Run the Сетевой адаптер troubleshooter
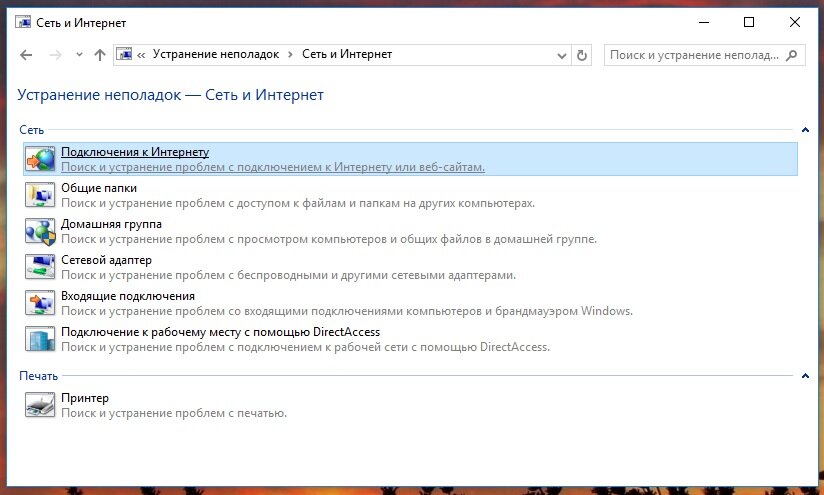The width and height of the screenshot is (824, 495). 106,260
